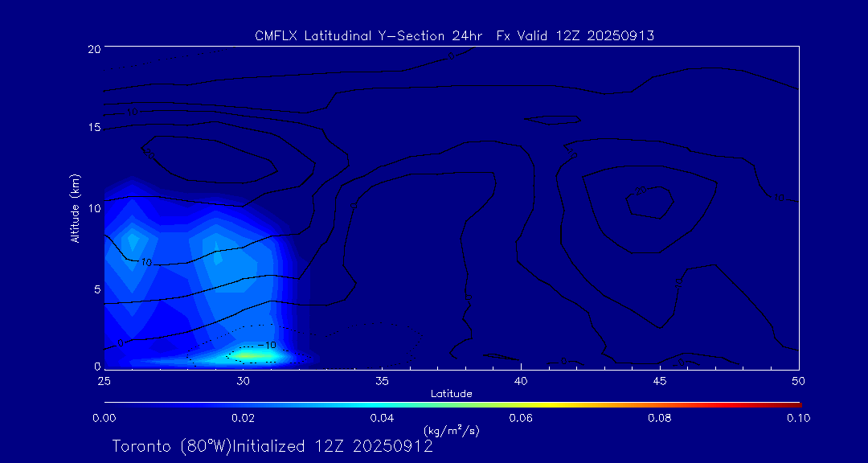
Task: Select the "Altitude (km)" vertical axis label
Action: (75, 207)
